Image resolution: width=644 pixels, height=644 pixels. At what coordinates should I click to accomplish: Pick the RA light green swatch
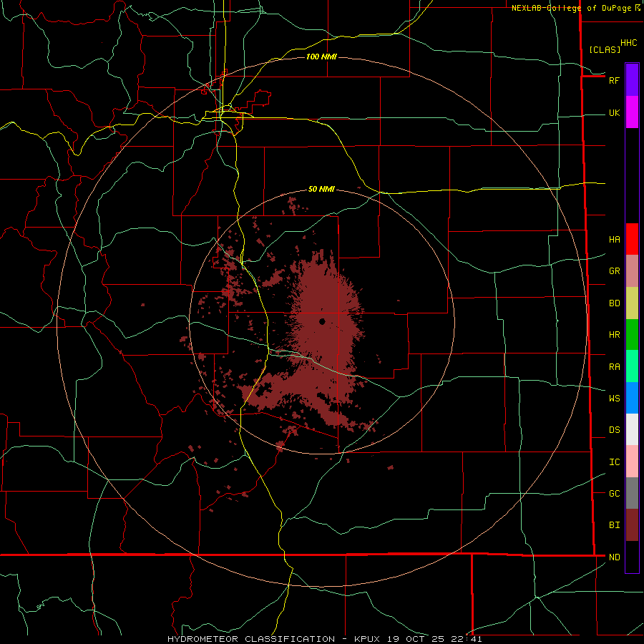[632, 366]
